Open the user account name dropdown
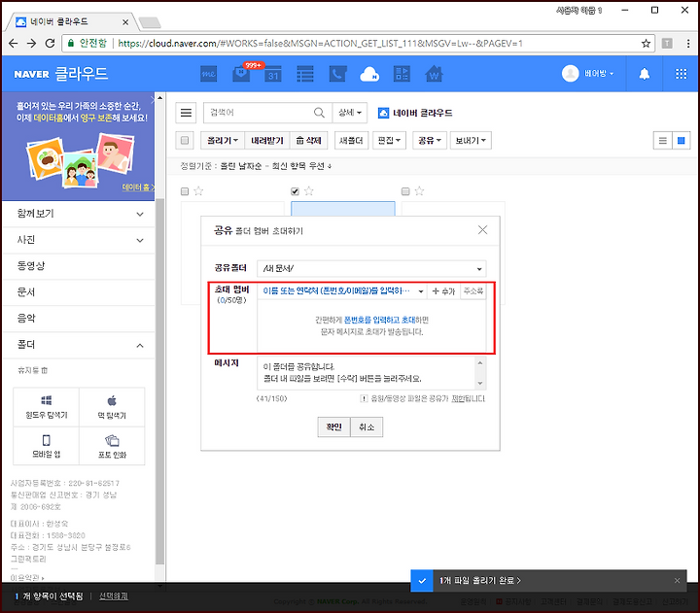700x613 pixels. pos(599,73)
